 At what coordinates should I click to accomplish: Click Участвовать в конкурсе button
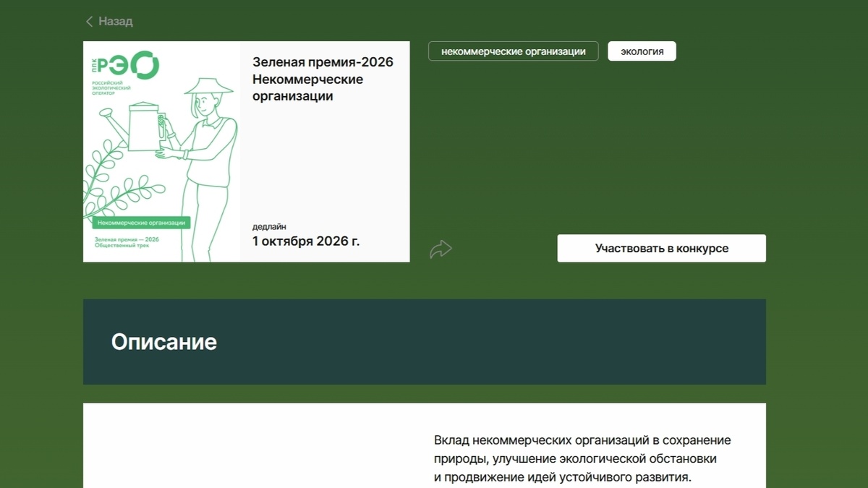pyautogui.click(x=661, y=248)
